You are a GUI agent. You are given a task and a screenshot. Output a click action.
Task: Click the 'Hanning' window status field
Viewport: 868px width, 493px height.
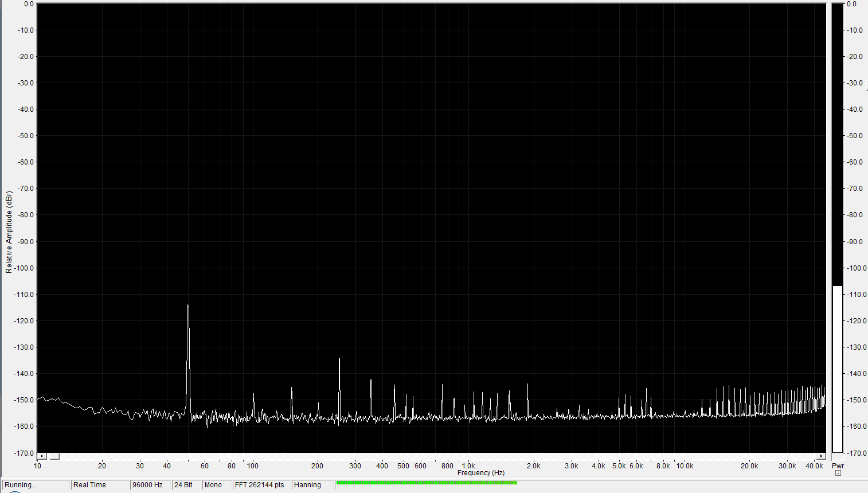click(x=312, y=485)
